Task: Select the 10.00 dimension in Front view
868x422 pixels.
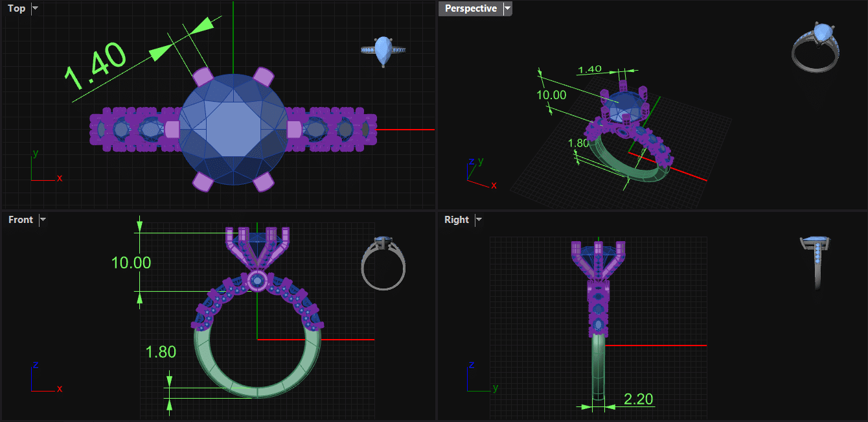Action: [x=131, y=263]
